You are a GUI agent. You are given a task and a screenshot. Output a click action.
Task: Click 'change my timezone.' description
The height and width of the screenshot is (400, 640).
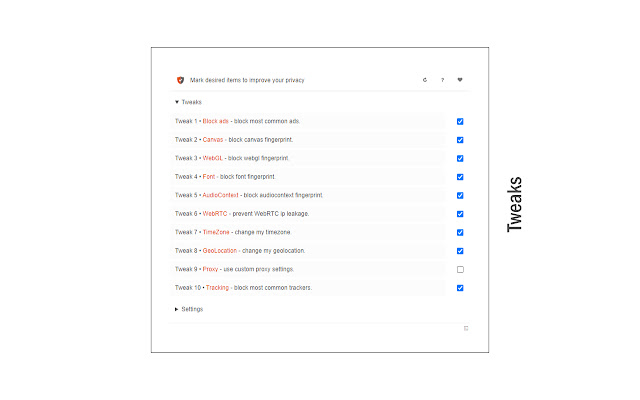tap(263, 232)
